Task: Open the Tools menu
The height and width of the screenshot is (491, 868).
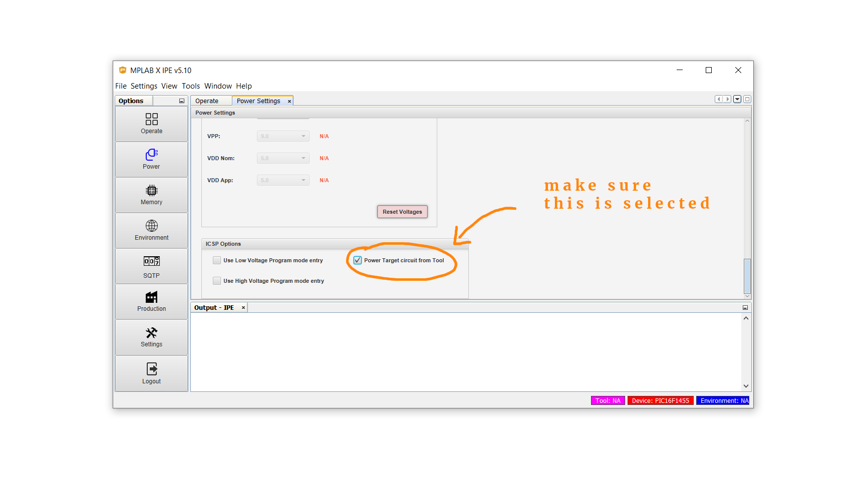Action: click(190, 86)
